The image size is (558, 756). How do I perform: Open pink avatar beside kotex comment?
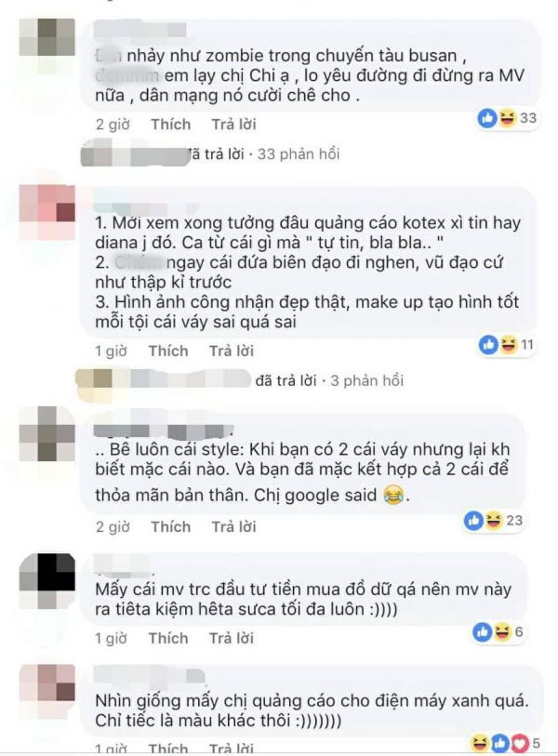click(47, 204)
